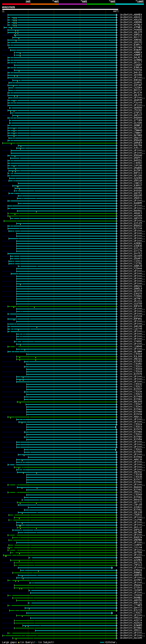Select hit label UniRef100_A7RJJ7

point(131,148)
